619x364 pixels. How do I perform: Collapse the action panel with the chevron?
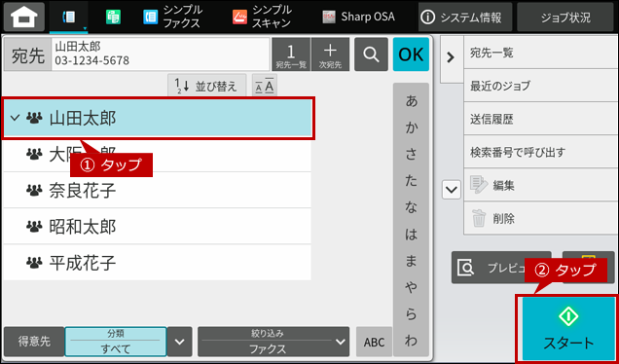pos(452,58)
